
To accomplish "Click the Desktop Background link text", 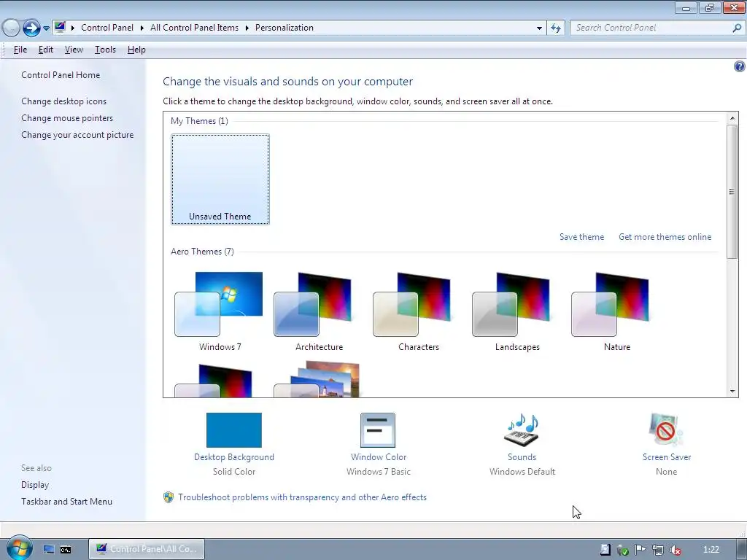I will 234,456.
